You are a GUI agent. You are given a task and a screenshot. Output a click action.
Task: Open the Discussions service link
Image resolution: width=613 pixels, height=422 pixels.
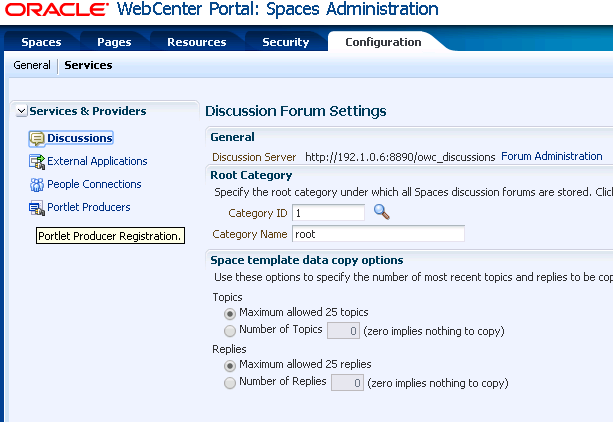(x=80, y=138)
